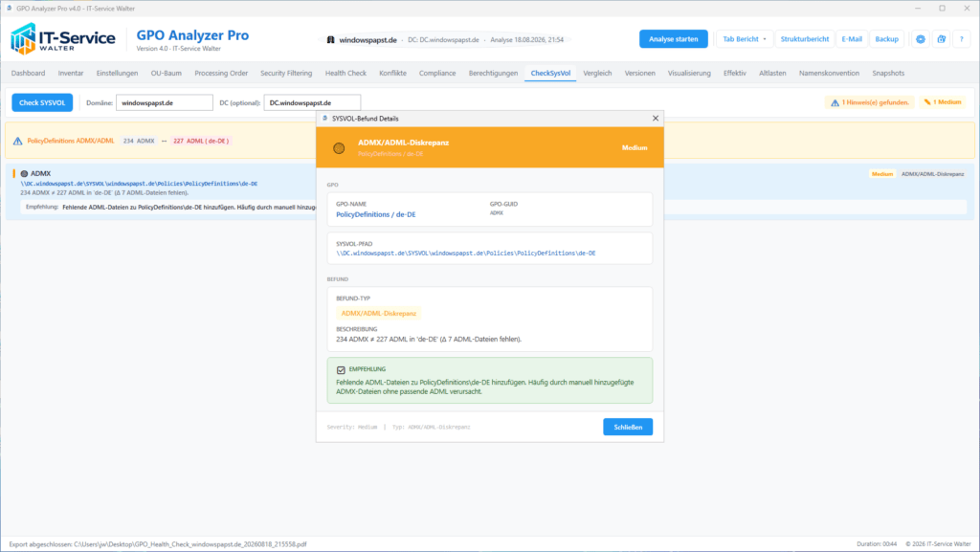
Task: Click the Medium badge in ADMX row
Action: [881, 174]
